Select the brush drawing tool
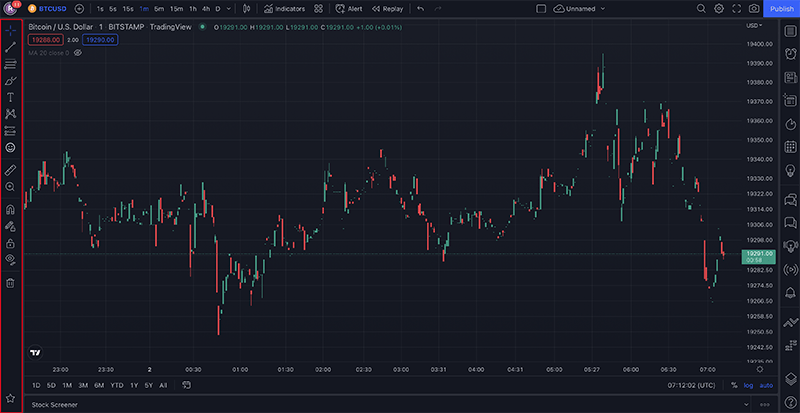 pyautogui.click(x=11, y=81)
